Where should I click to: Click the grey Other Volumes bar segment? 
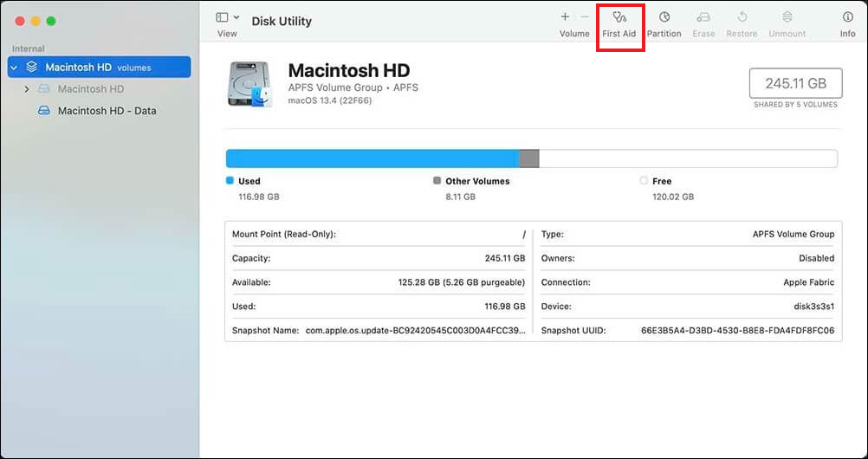528,158
